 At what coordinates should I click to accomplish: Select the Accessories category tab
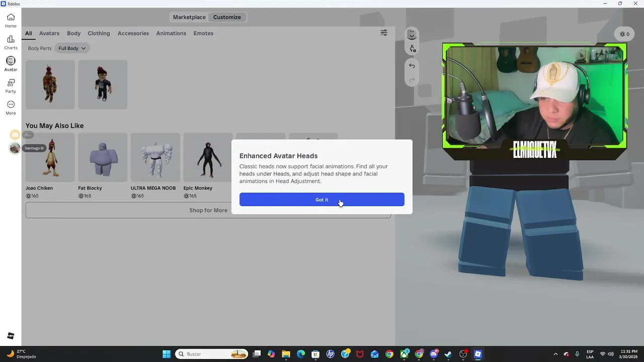tap(133, 33)
